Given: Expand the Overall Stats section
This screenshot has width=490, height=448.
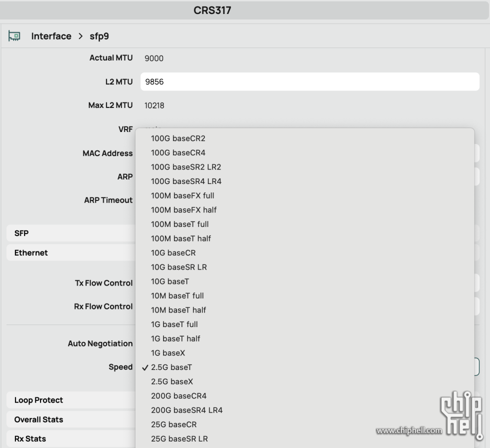Looking at the screenshot, I should click(71, 419).
